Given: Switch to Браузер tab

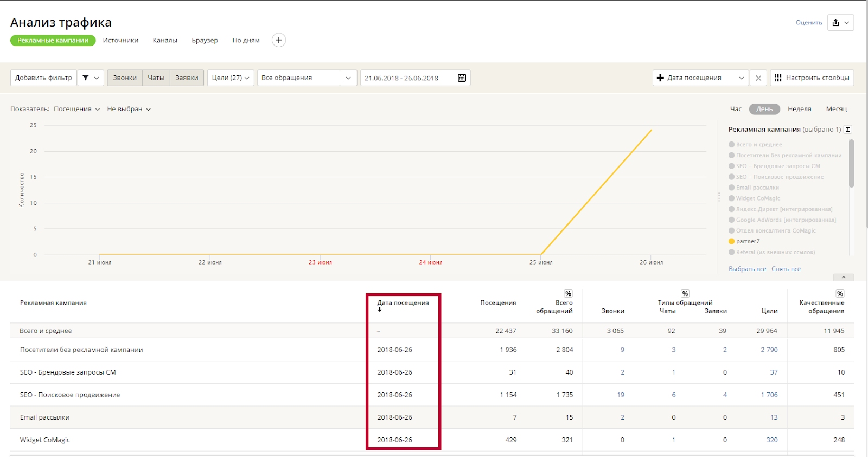Looking at the screenshot, I should point(205,40).
